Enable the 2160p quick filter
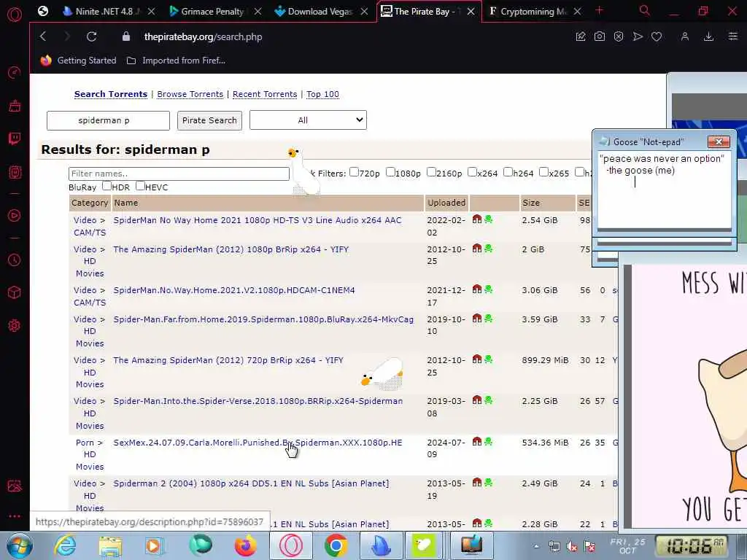747x560 pixels. [x=431, y=172]
